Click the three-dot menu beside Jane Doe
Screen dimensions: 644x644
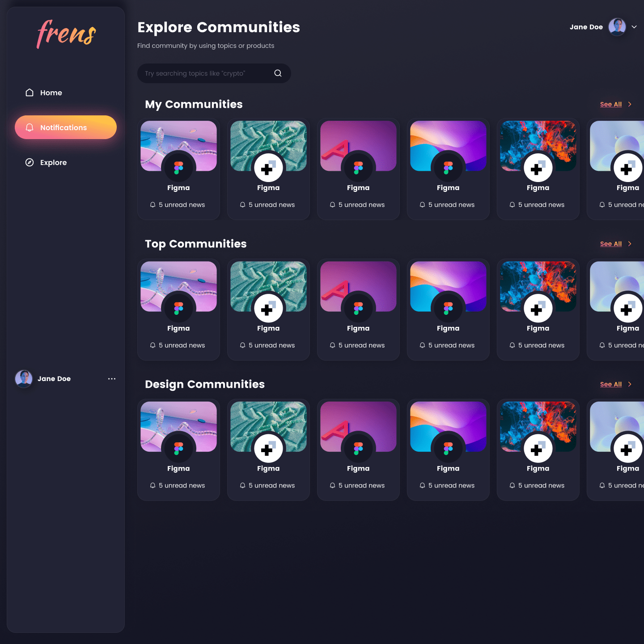[112, 379]
